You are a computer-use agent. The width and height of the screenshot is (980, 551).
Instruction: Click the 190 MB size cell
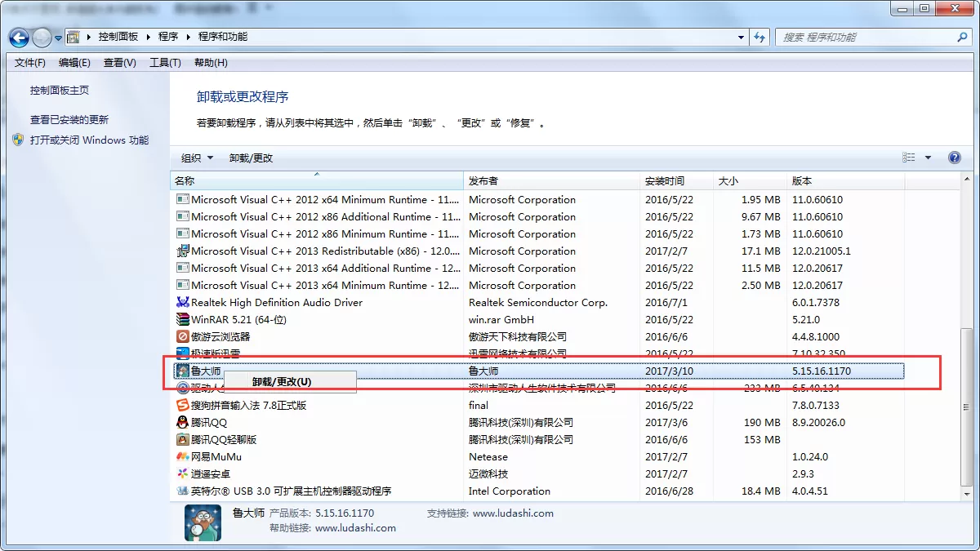coord(762,423)
